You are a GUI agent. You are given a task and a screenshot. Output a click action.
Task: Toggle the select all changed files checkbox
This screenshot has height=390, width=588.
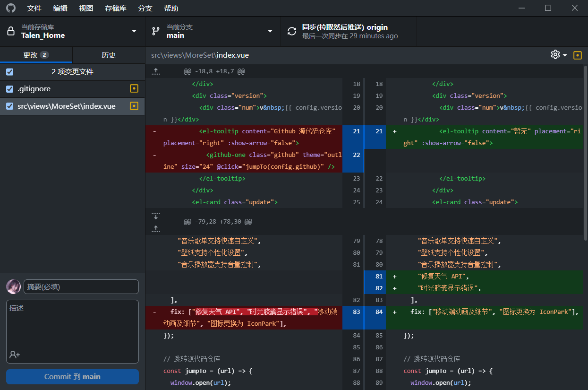10,72
